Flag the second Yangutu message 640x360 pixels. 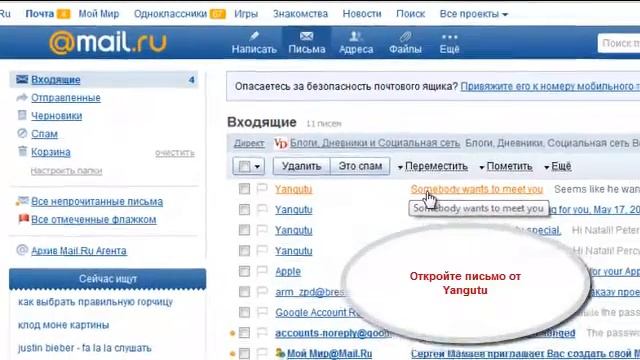tap(262, 209)
